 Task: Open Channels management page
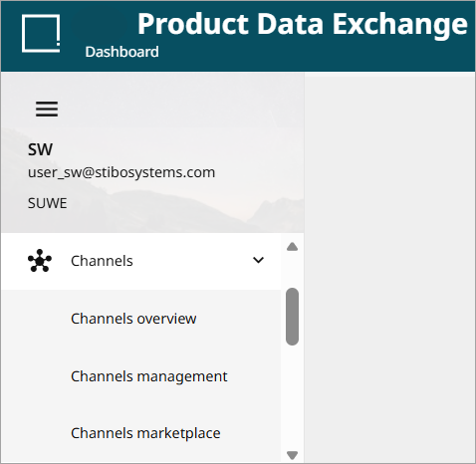tap(149, 376)
